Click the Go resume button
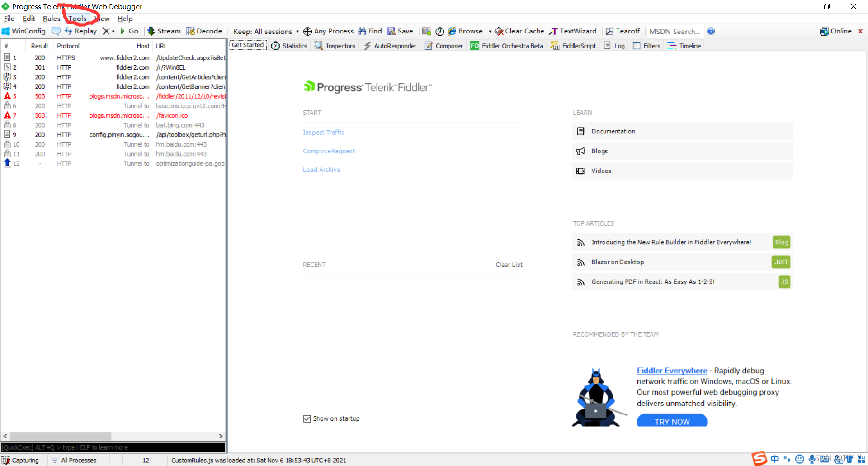Screen dimensions: 868x466 click(129, 31)
